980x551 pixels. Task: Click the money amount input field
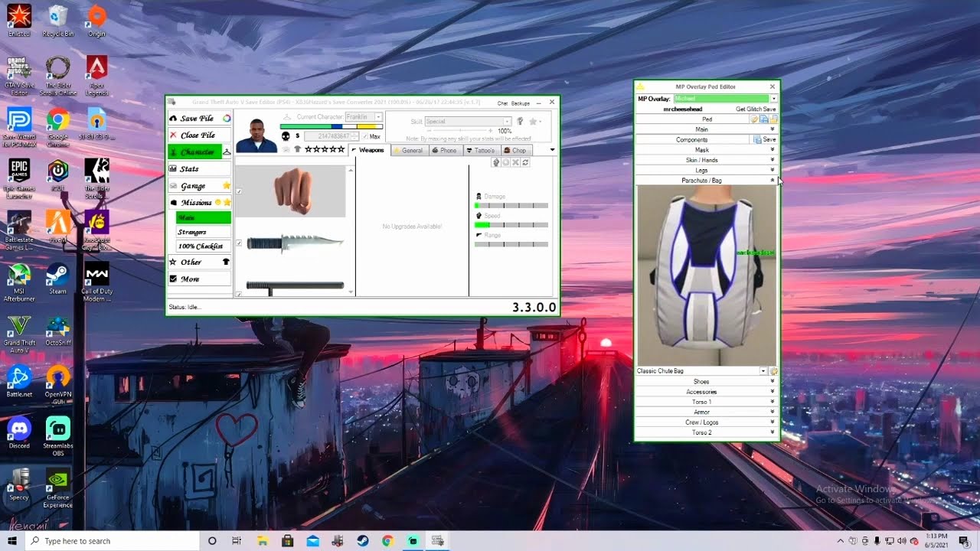coord(332,136)
